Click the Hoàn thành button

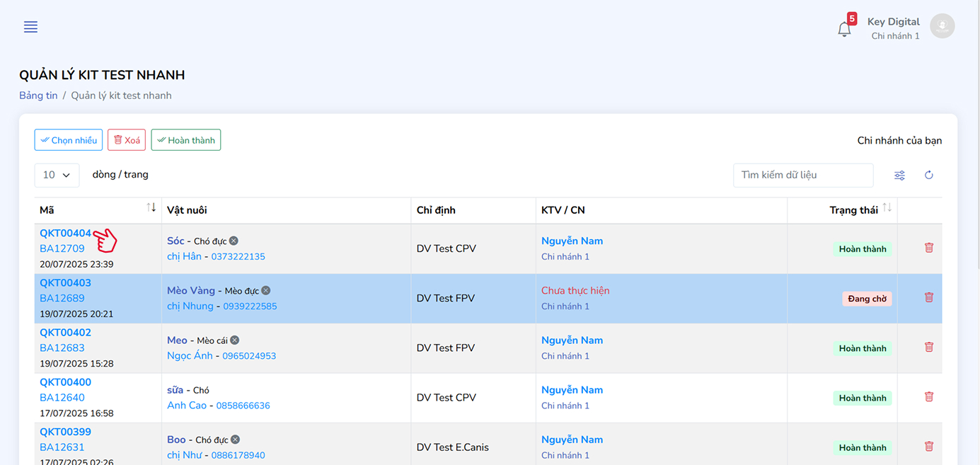[185, 140]
